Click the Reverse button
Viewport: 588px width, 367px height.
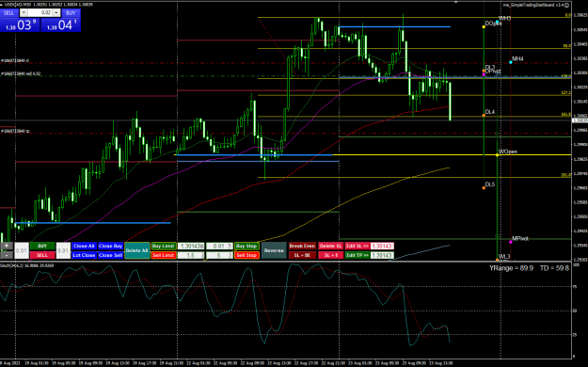[274, 250]
